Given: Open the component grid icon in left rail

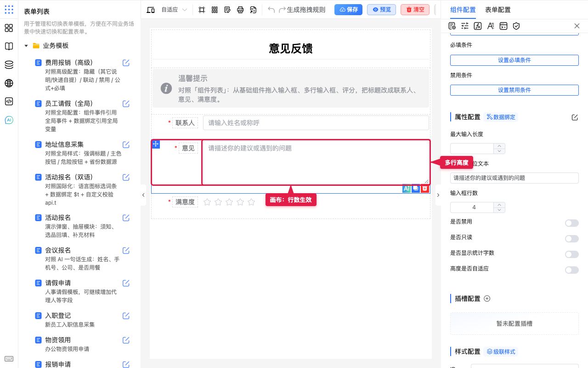Looking at the screenshot, I should pyautogui.click(x=9, y=28).
